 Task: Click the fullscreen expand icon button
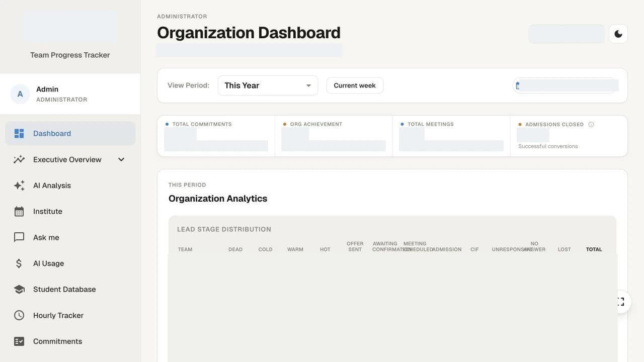(619, 302)
